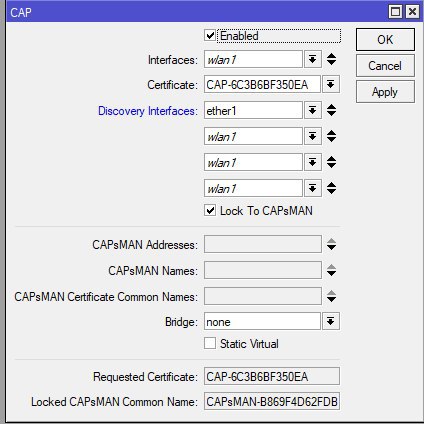Click the down arrow next to CAPsMAN Addresses
424x424 pixels.
click(x=331, y=248)
